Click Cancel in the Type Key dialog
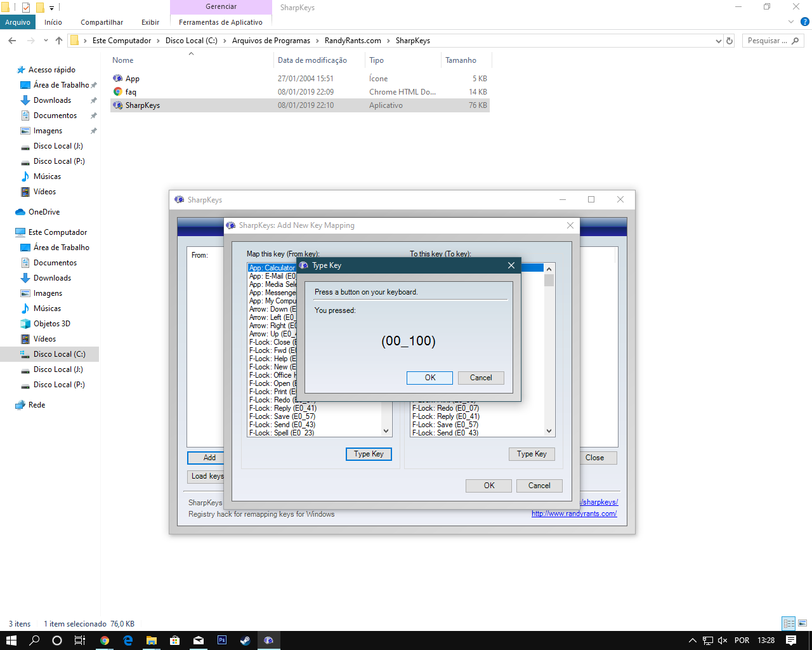This screenshot has height=650, width=812. (x=481, y=378)
